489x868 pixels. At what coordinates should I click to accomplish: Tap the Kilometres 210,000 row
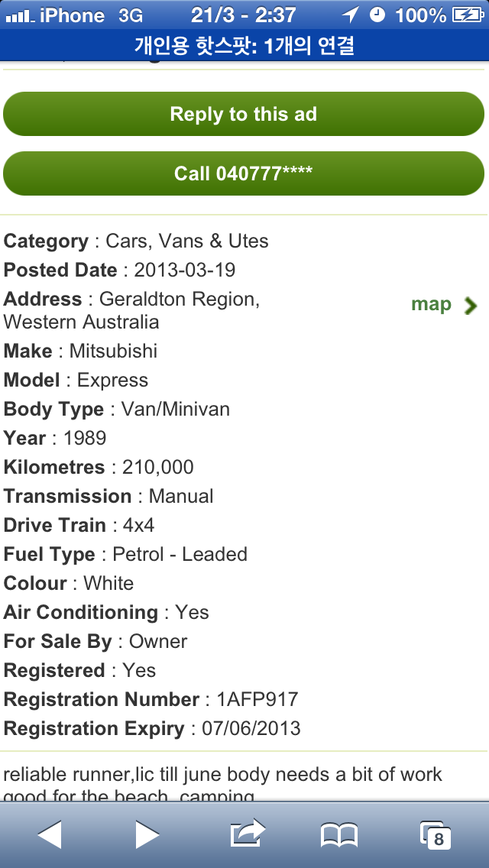click(x=99, y=467)
